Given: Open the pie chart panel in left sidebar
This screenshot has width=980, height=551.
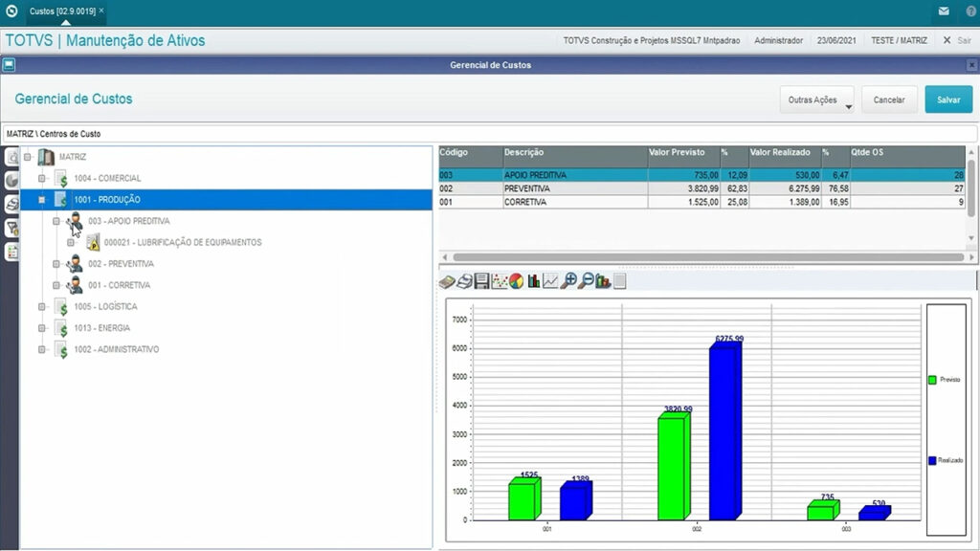Looking at the screenshot, I should click(x=11, y=181).
